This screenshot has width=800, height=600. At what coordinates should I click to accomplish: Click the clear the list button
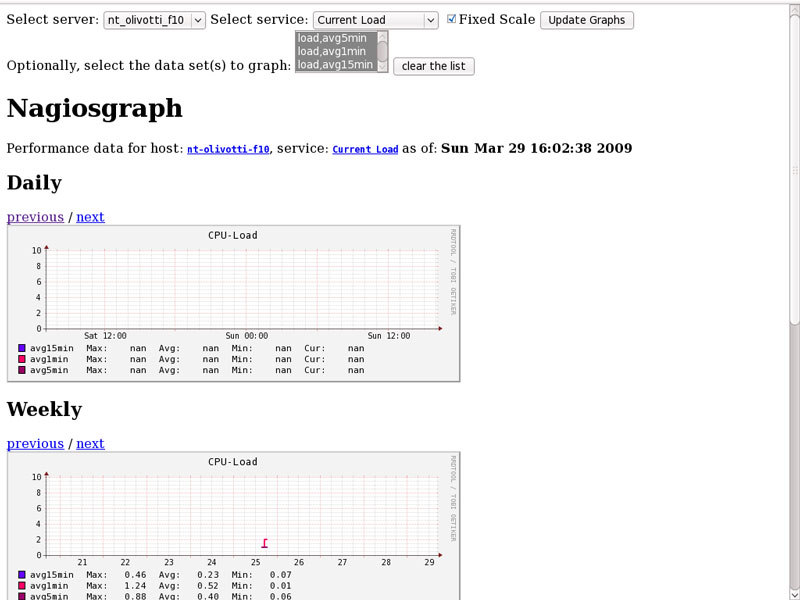(434, 66)
